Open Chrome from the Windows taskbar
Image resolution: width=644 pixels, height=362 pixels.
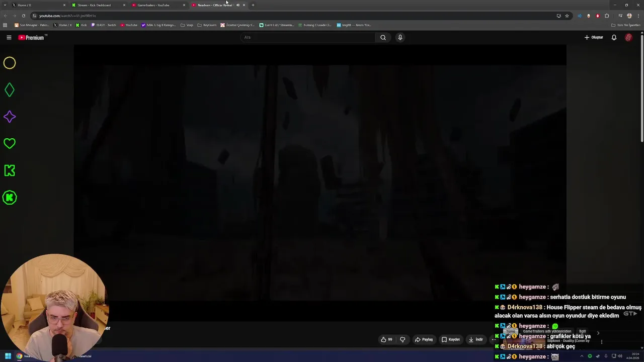coord(19,356)
